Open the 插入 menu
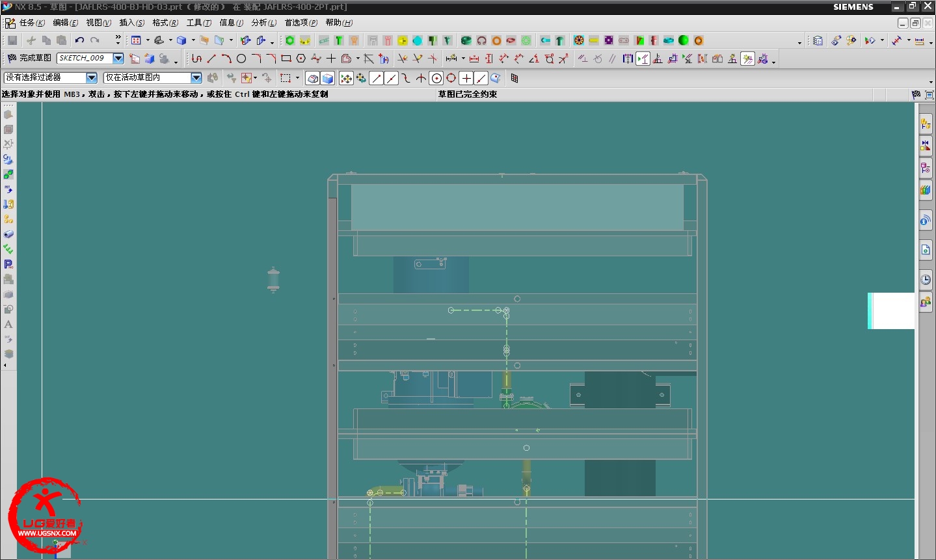Screen dimensions: 936x560 tap(132, 23)
